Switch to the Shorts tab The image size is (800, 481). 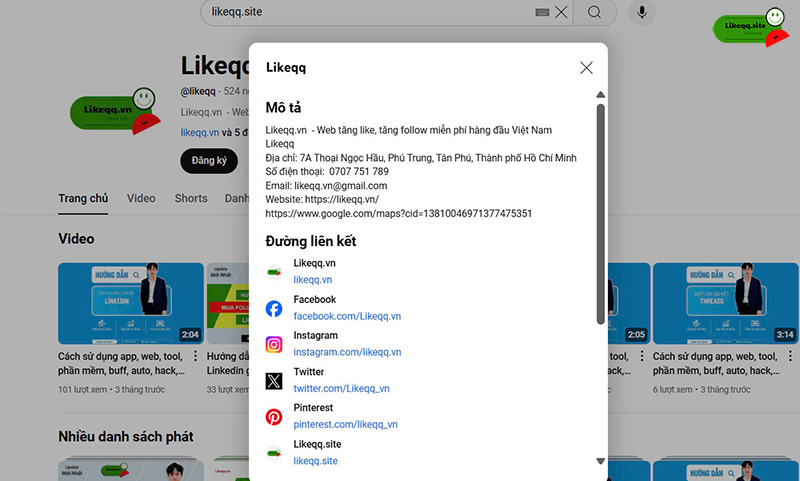[x=191, y=198]
